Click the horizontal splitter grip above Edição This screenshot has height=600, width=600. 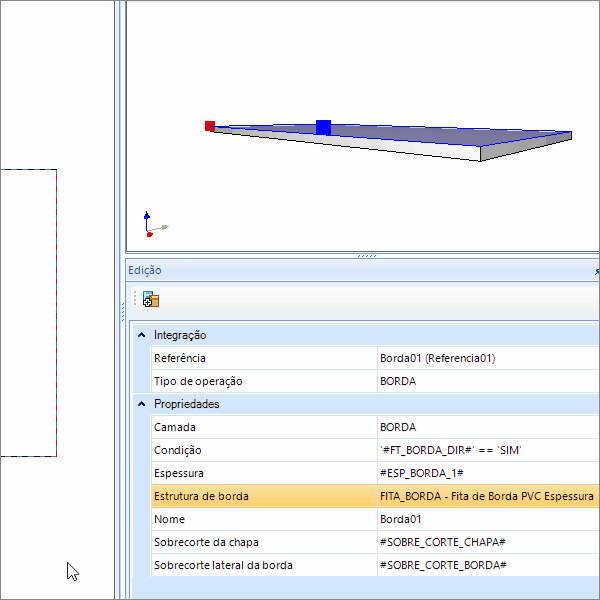tap(367, 256)
